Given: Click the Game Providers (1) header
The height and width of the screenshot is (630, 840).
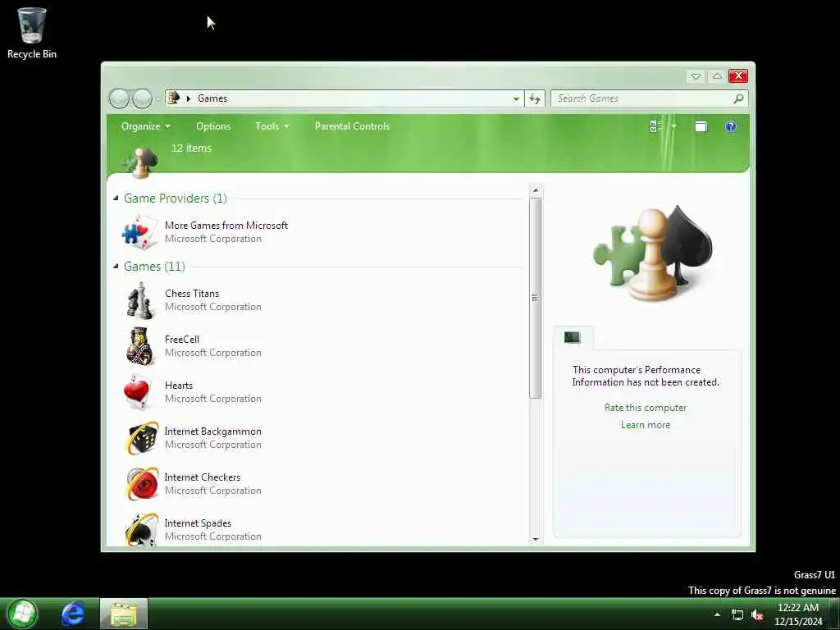Looking at the screenshot, I should (176, 199).
